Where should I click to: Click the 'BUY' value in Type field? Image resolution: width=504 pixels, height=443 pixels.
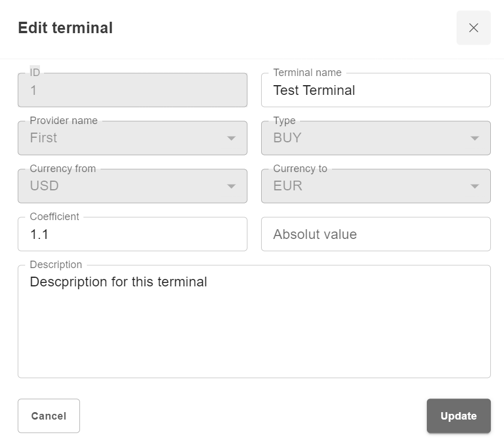(287, 138)
